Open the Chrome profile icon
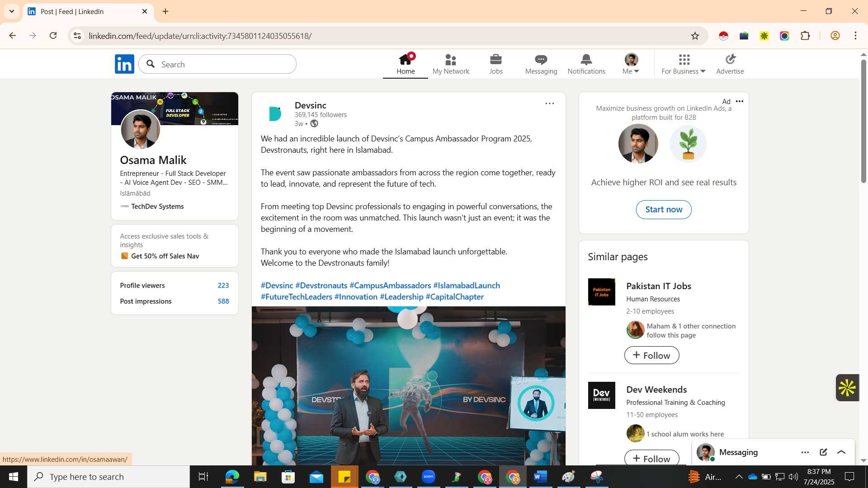Image resolution: width=868 pixels, height=488 pixels. (x=835, y=36)
